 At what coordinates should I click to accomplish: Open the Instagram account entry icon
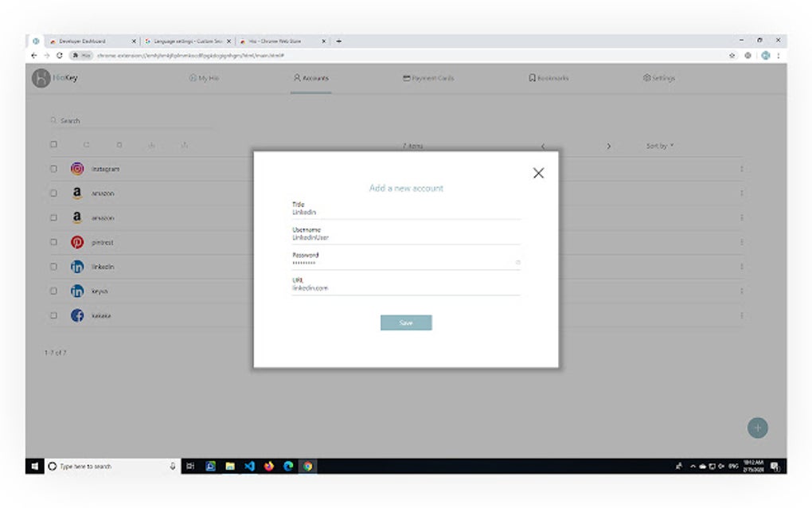(x=77, y=168)
